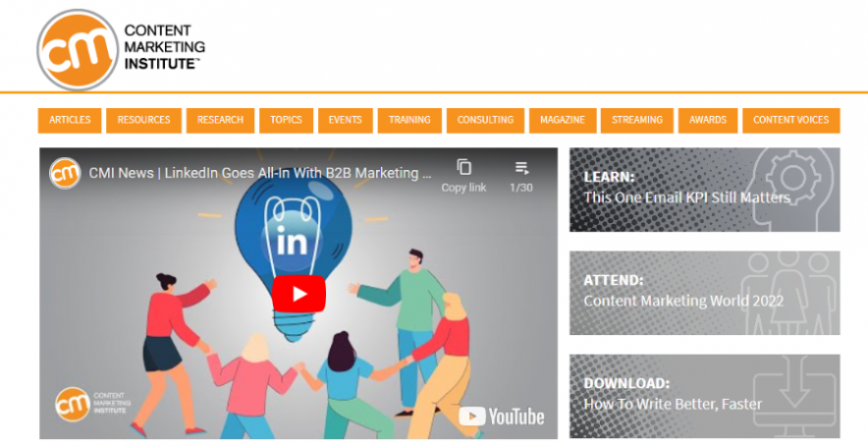
Task: Open the video title CMI News LinkedIn
Action: coord(260,173)
